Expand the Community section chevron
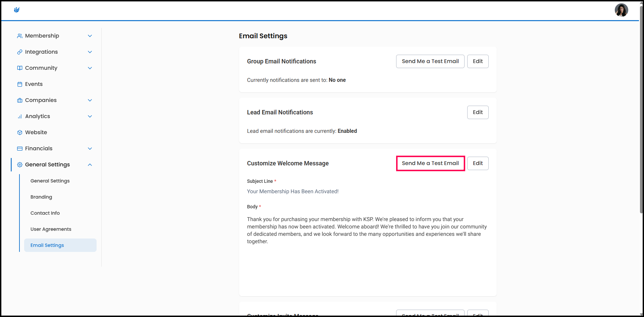This screenshot has height=317, width=644. [90, 68]
